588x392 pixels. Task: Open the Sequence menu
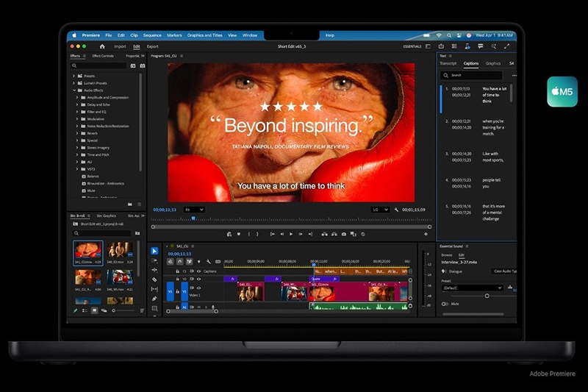click(152, 35)
